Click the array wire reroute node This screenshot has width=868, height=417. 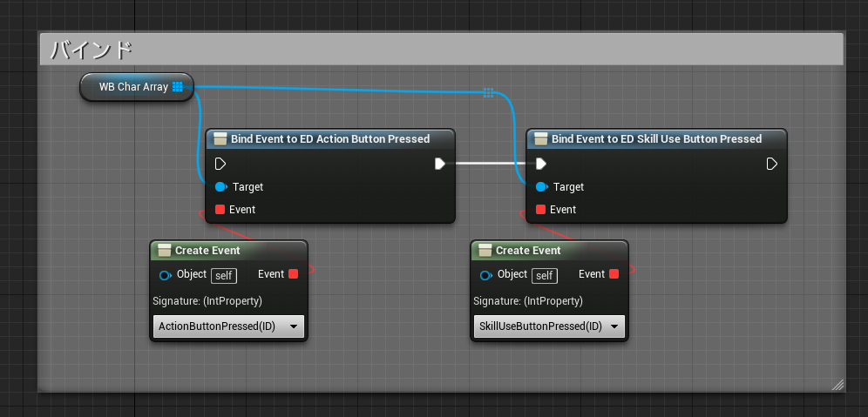pos(488,92)
